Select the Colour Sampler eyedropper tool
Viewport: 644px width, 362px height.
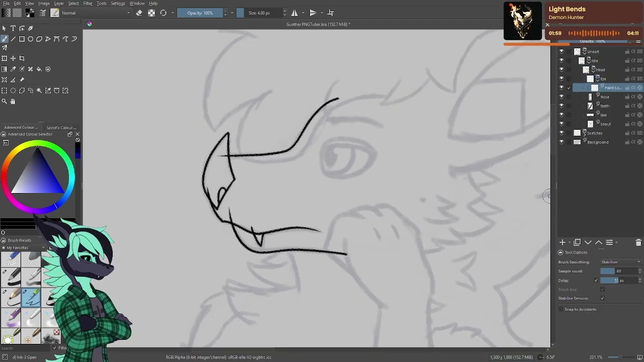pos(13,69)
